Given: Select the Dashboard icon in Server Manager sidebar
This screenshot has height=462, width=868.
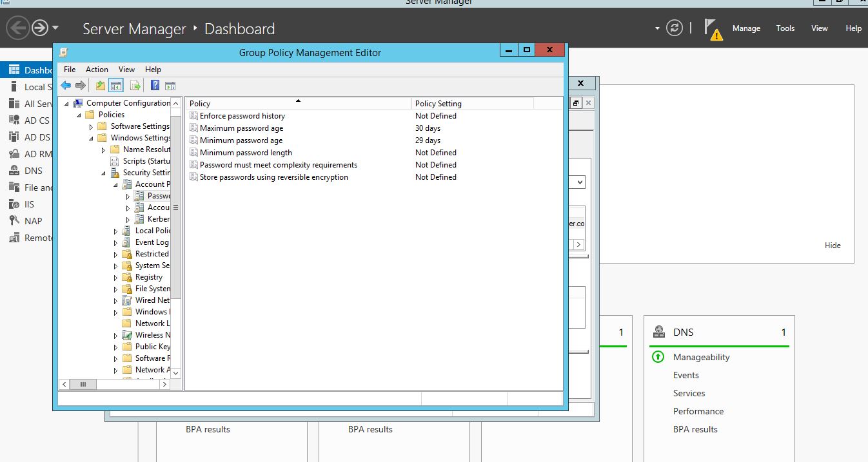Looking at the screenshot, I should point(14,70).
